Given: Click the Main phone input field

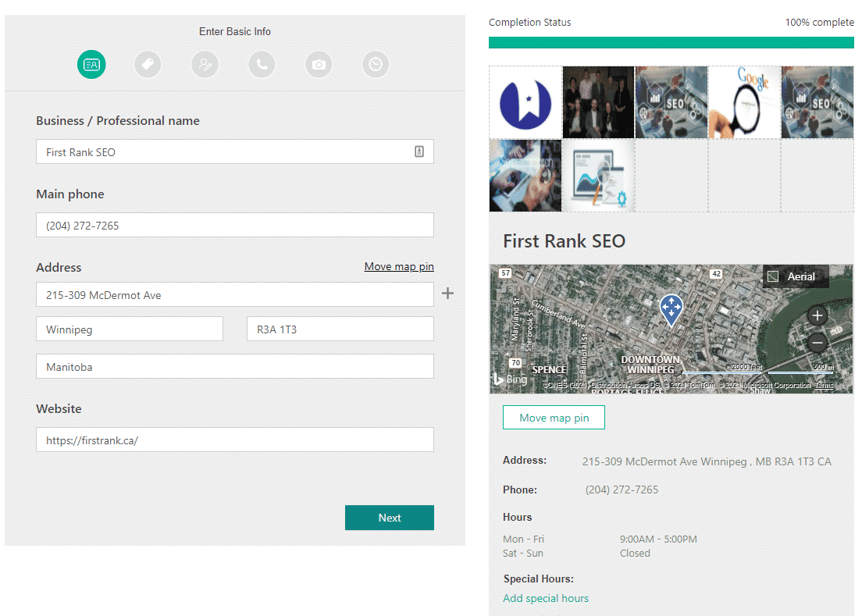Looking at the screenshot, I should [x=234, y=226].
